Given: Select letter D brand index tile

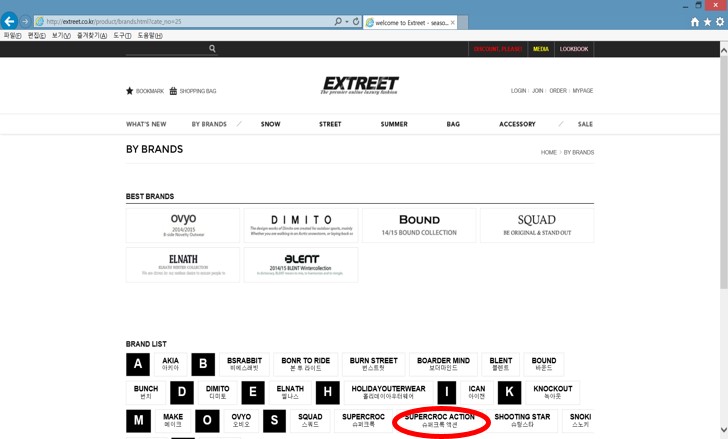Looking at the screenshot, I should pos(182,393).
